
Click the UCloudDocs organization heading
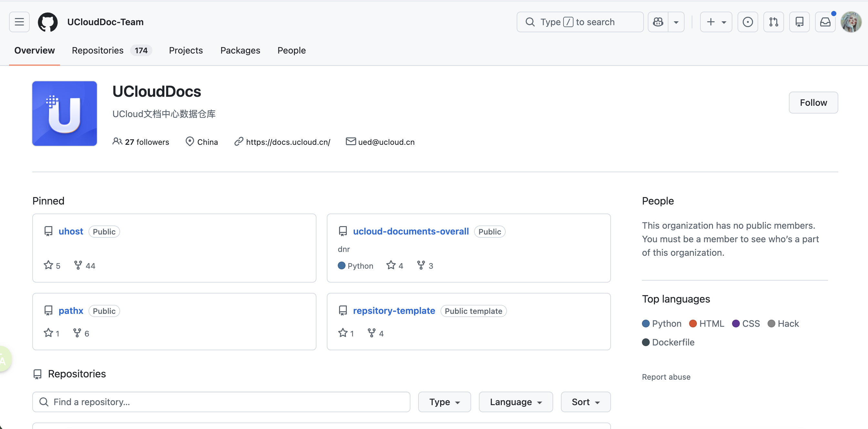pyautogui.click(x=157, y=92)
